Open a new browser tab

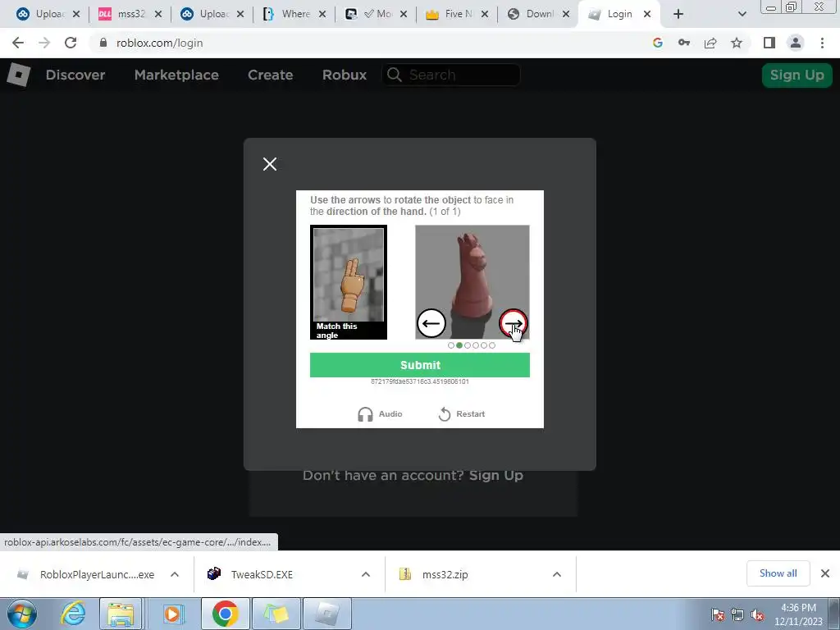coord(678,14)
